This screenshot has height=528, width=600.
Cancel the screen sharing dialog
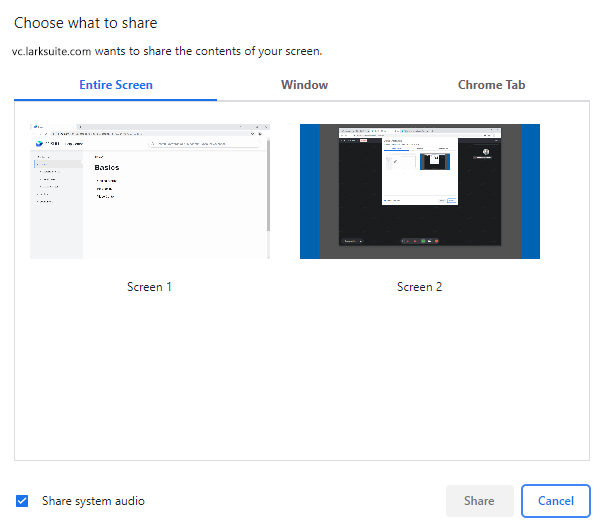coord(555,501)
